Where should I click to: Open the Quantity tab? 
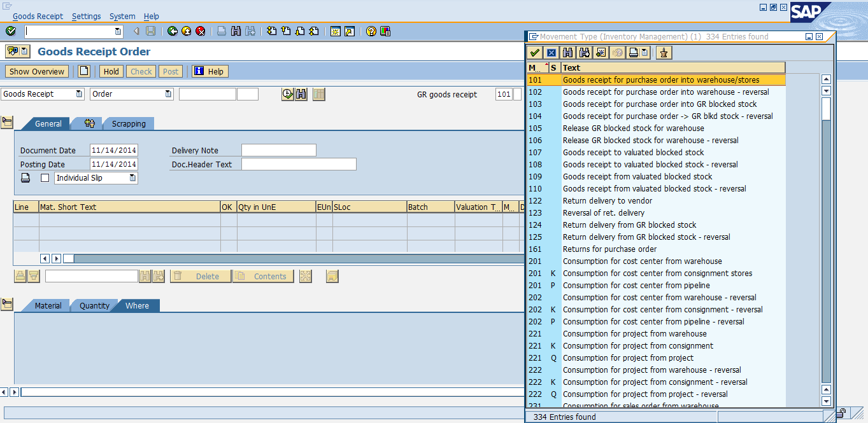click(94, 306)
